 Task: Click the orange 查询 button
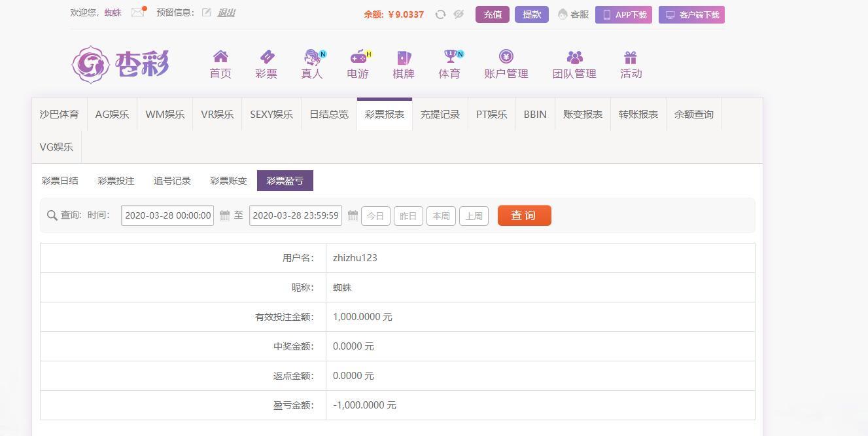click(525, 215)
